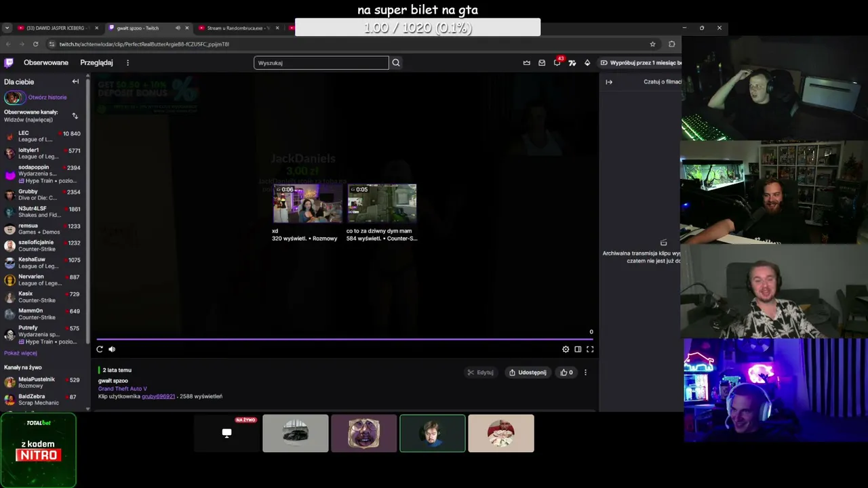Toggle theatre mode on player

578,349
